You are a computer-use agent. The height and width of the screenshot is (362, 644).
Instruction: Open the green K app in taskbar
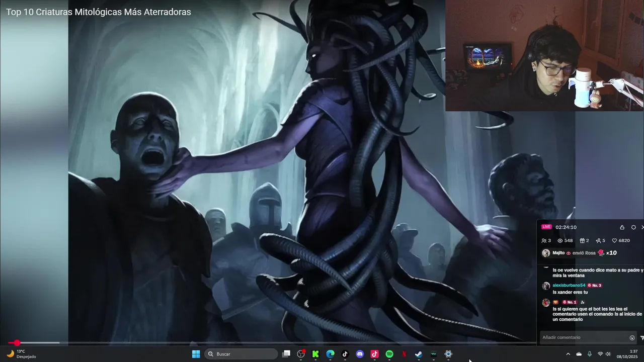[x=315, y=354]
